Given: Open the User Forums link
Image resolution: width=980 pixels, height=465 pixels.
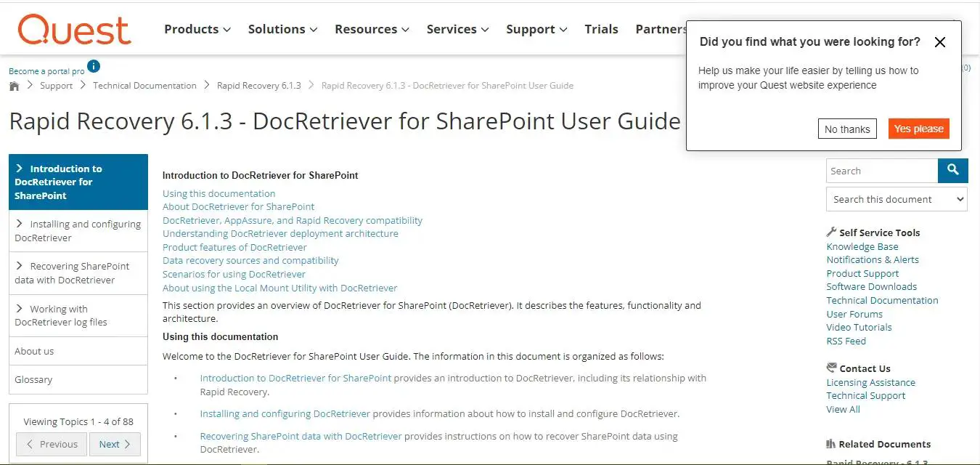Looking at the screenshot, I should (x=854, y=314).
